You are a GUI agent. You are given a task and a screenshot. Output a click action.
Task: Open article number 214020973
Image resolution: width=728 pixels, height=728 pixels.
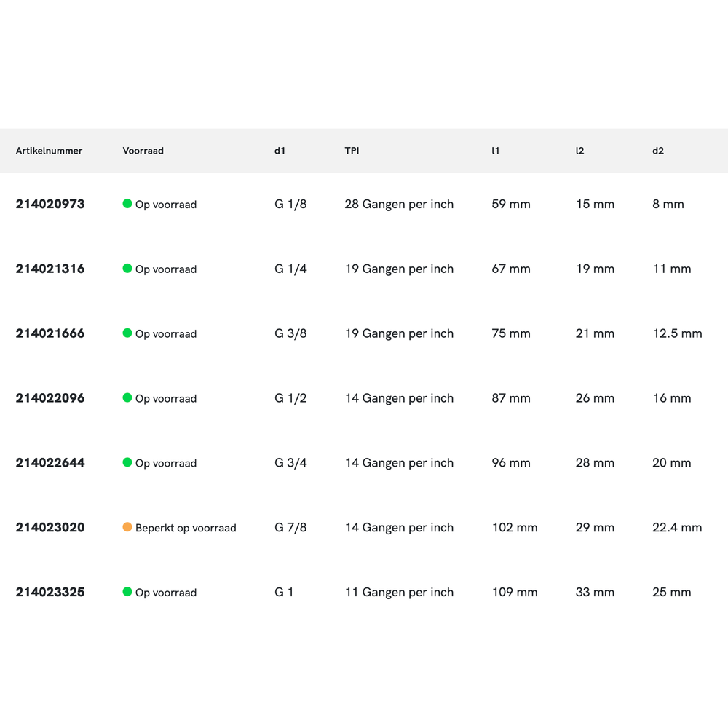point(50,205)
